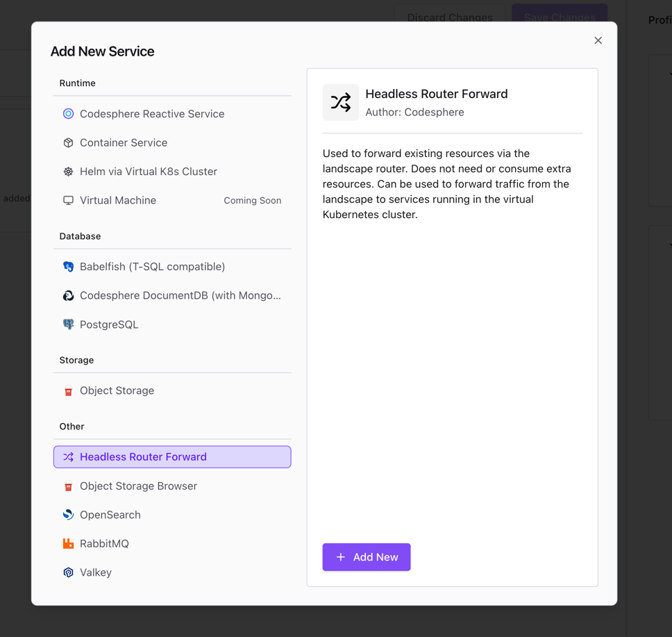The width and height of the screenshot is (672, 637).
Task: Click the Add New Service dialog title
Action: 103,51
